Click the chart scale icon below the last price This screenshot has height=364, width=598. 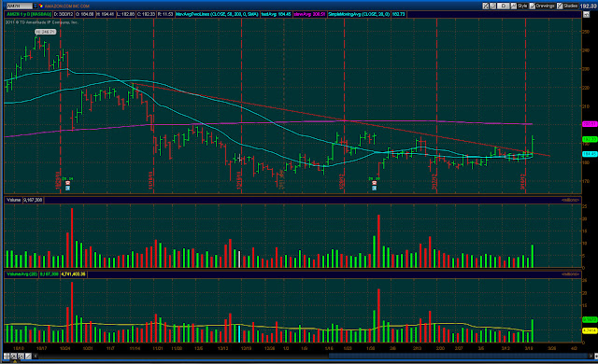click(586, 15)
